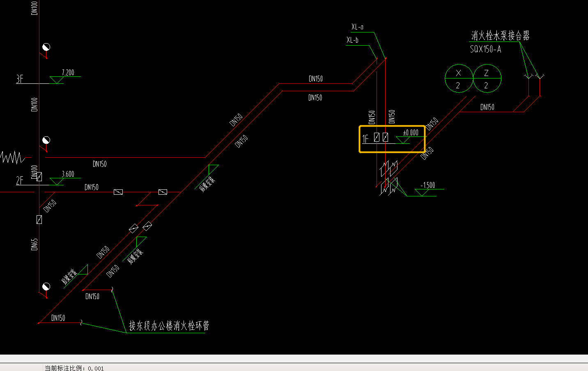Viewport: 588px width, 371px height.
Task: Select the 1F floor label
Action: tap(365, 139)
